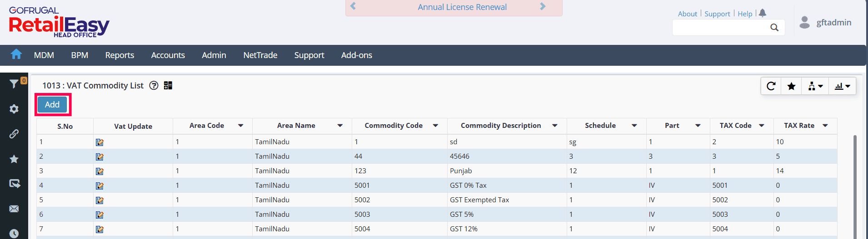Screen dimensions: 868x239
Task: Open the filter icon in left sidebar
Action: [14, 84]
